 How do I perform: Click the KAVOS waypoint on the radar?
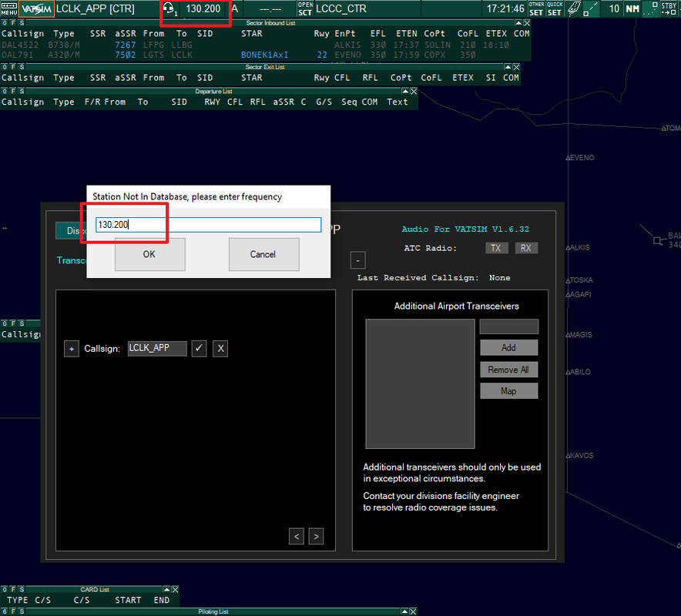[x=579, y=455]
